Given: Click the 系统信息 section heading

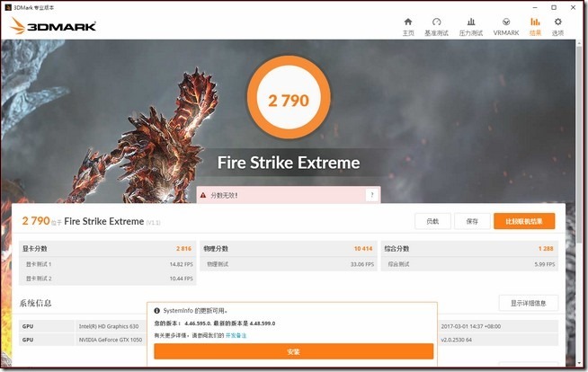Looking at the screenshot, I should pyautogui.click(x=35, y=303).
